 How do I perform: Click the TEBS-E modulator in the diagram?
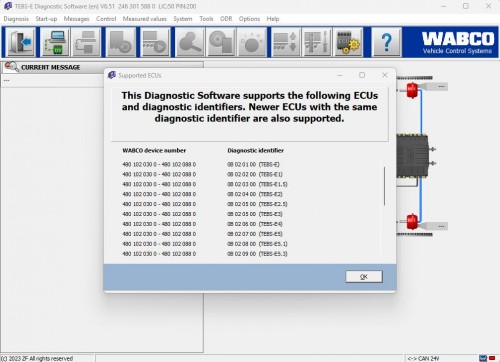pos(412,156)
